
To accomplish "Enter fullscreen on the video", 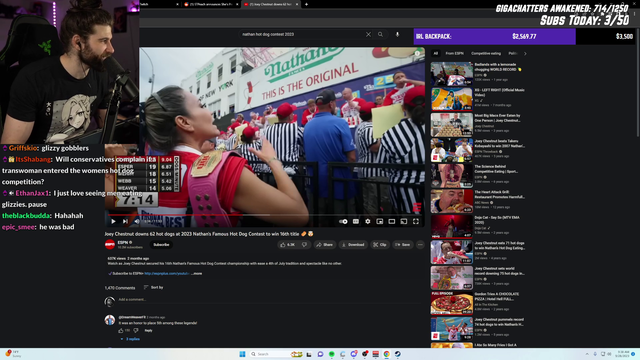I will pos(416,221).
